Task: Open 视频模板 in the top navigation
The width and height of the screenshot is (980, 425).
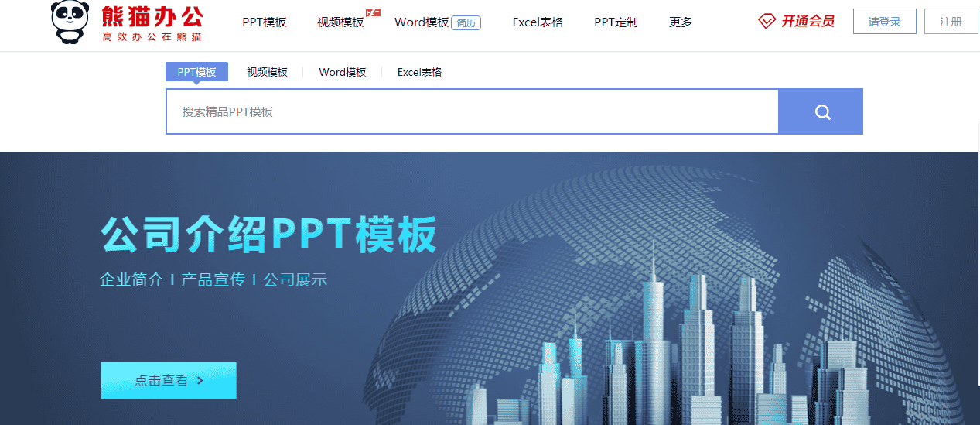Action: coord(340,22)
